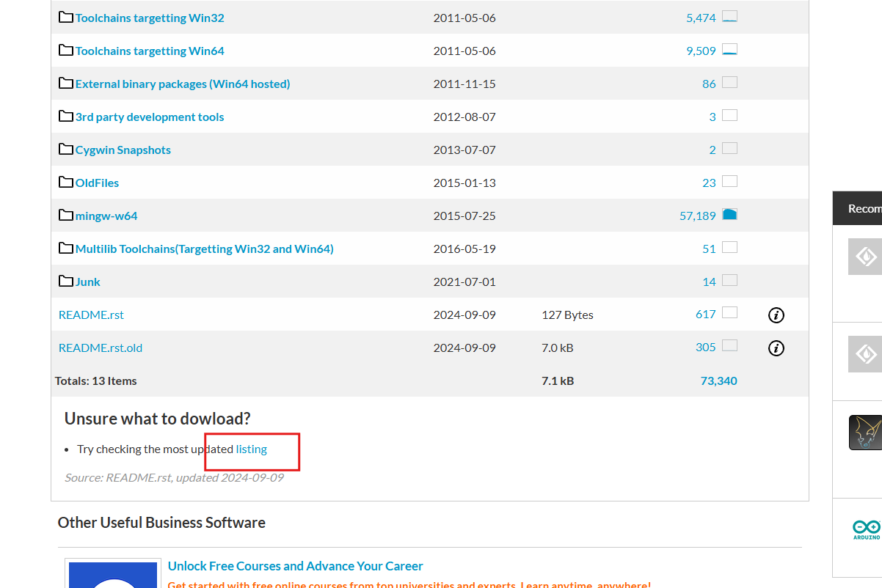882x588 pixels.
Task: Open Toolchains targetting Win32 folder
Action: [x=150, y=18]
